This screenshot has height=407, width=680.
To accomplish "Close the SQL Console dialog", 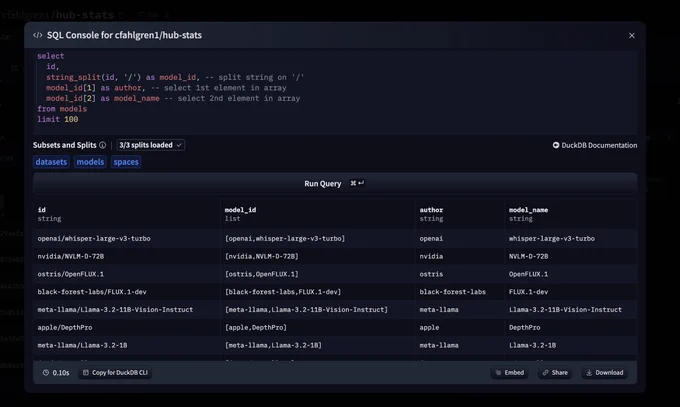I will click(x=631, y=36).
